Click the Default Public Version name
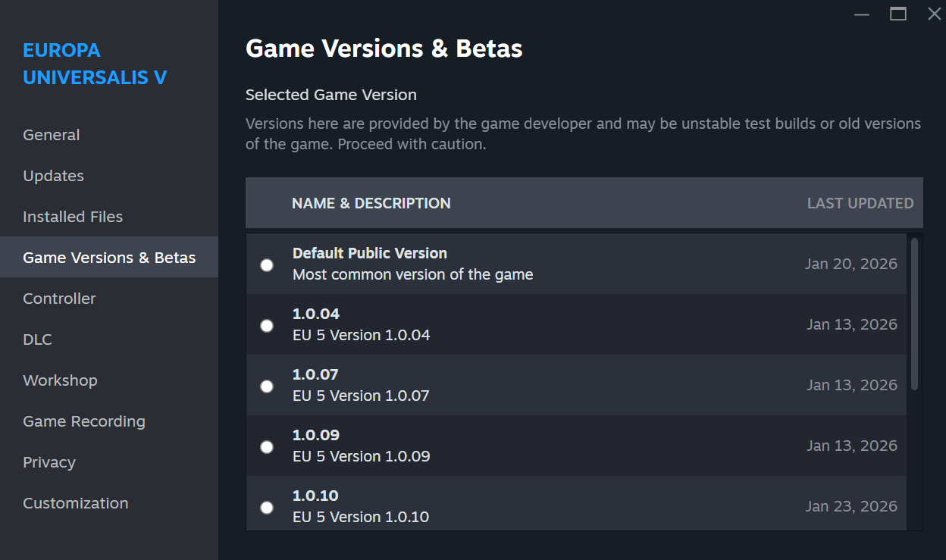Image resolution: width=946 pixels, height=560 pixels. (x=370, y=253)
